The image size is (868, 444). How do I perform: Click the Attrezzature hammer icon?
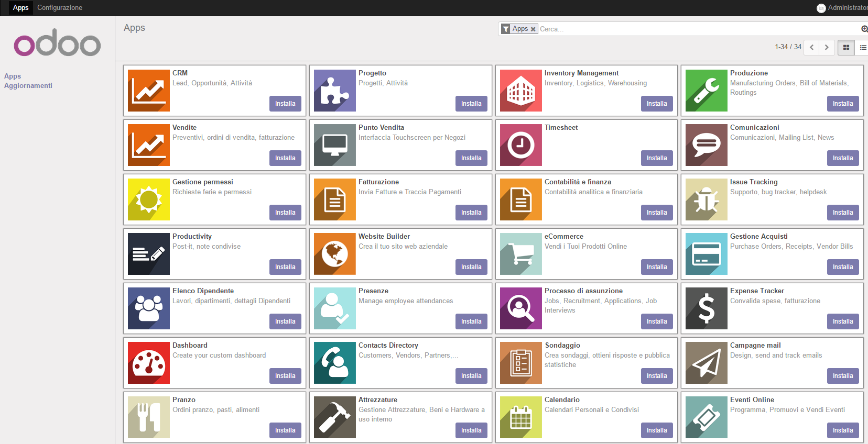click(335, 417)
